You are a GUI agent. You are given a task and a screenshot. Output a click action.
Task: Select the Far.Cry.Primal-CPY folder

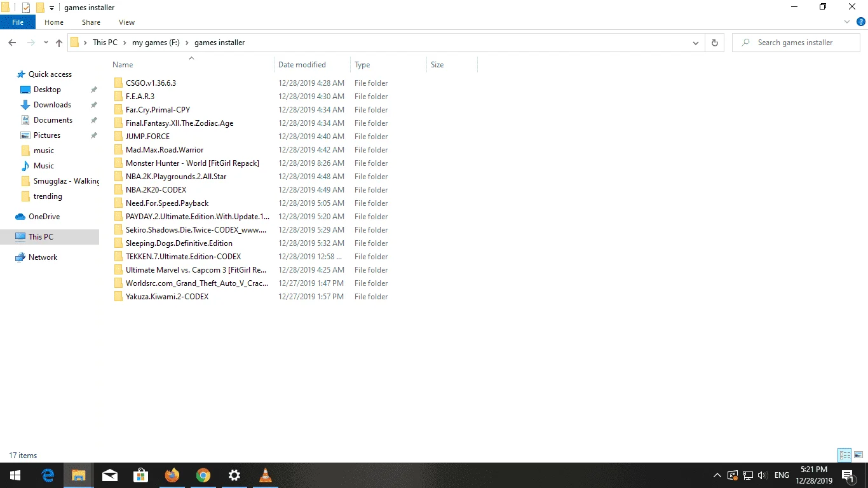click(158, 110)
